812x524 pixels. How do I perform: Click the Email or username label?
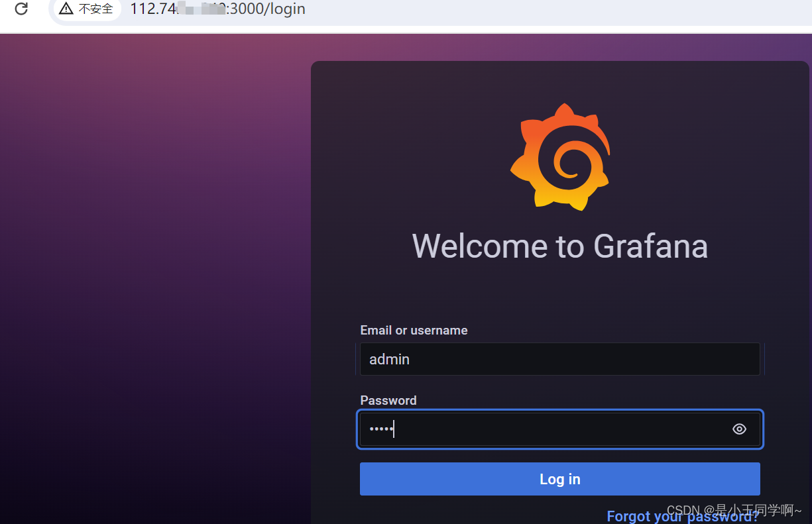pyautogui.click(x=414, y=330)
